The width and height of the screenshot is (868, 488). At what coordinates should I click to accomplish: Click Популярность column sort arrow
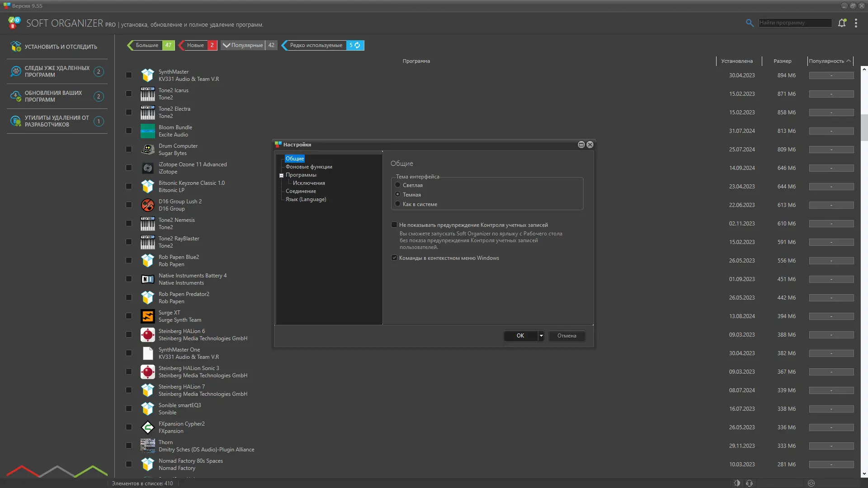pos(849,61)
